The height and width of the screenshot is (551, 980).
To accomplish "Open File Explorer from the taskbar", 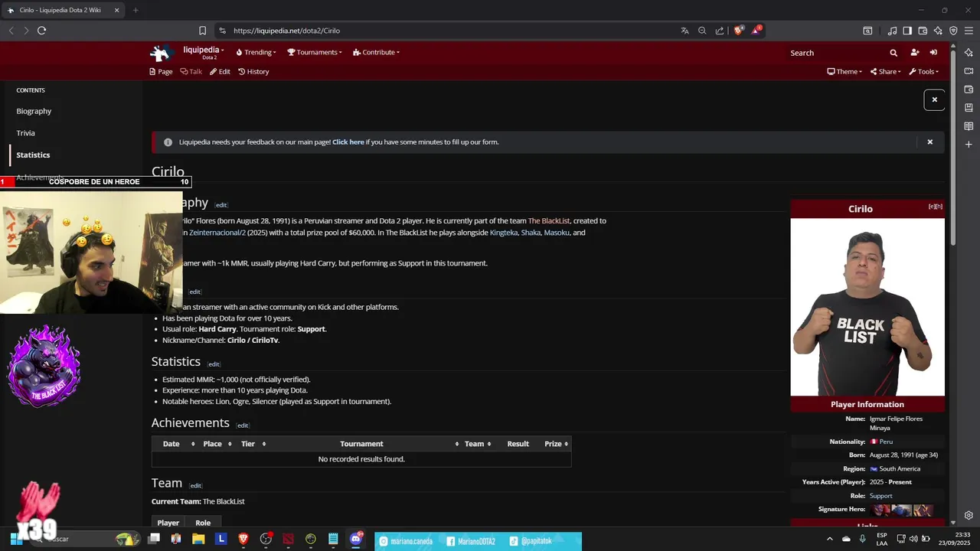I will point(198,539).
